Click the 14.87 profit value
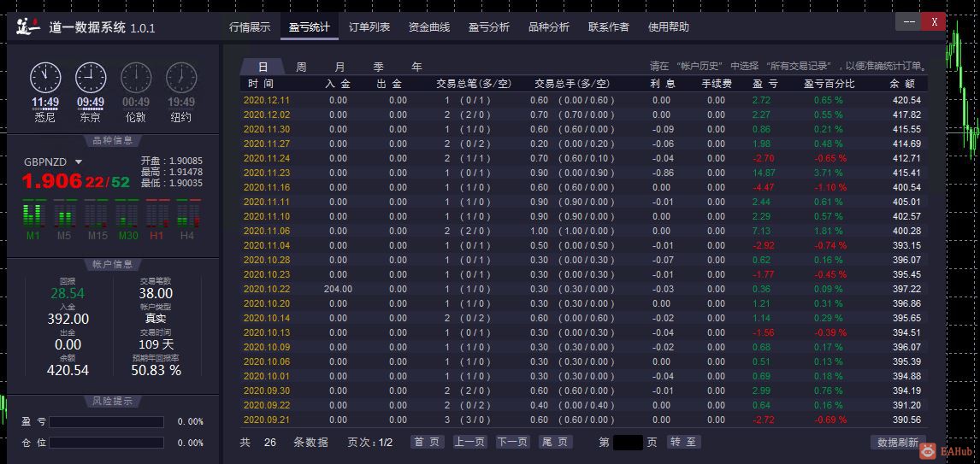 click(x=765, y=173)
